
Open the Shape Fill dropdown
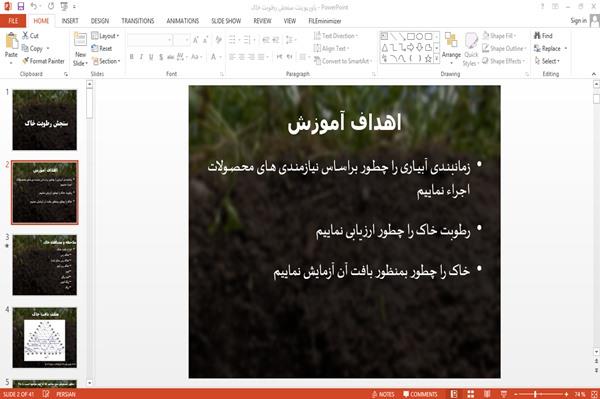click(x=499, y=36)
